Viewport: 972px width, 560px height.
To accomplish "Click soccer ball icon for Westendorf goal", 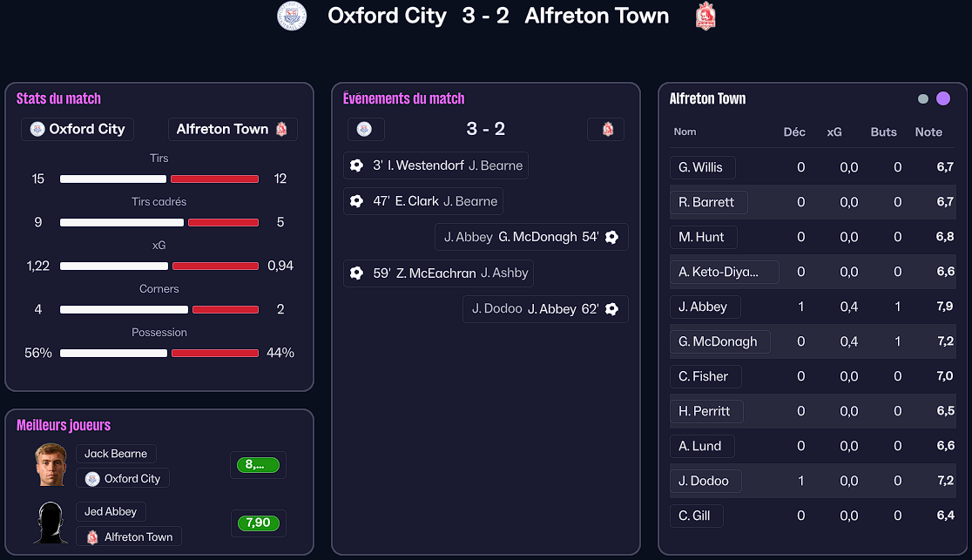I will coord(356,165).
